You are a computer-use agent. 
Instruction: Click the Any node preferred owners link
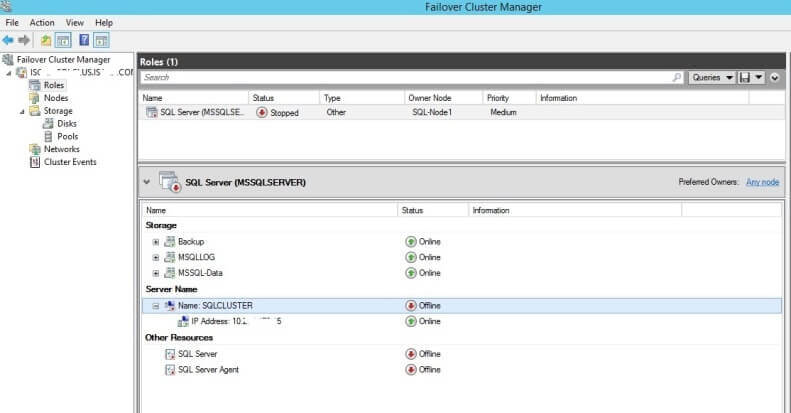click(761, 182)
